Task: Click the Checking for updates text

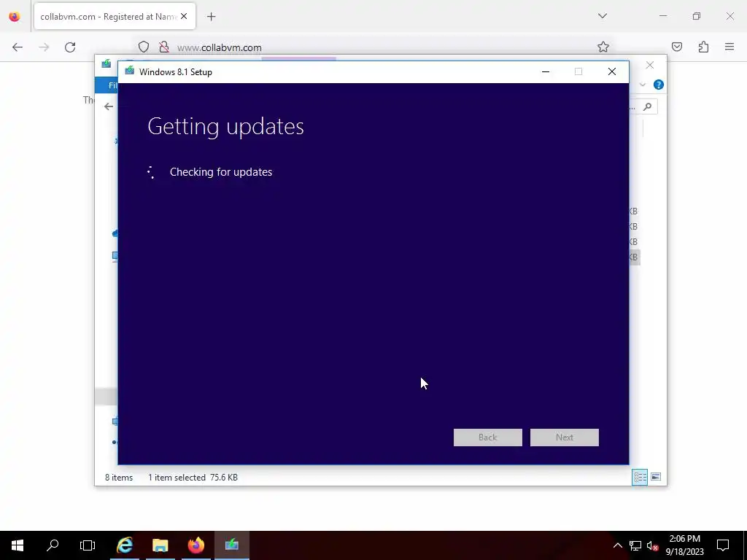Action: pyautogui.click(x=221, y=172)
